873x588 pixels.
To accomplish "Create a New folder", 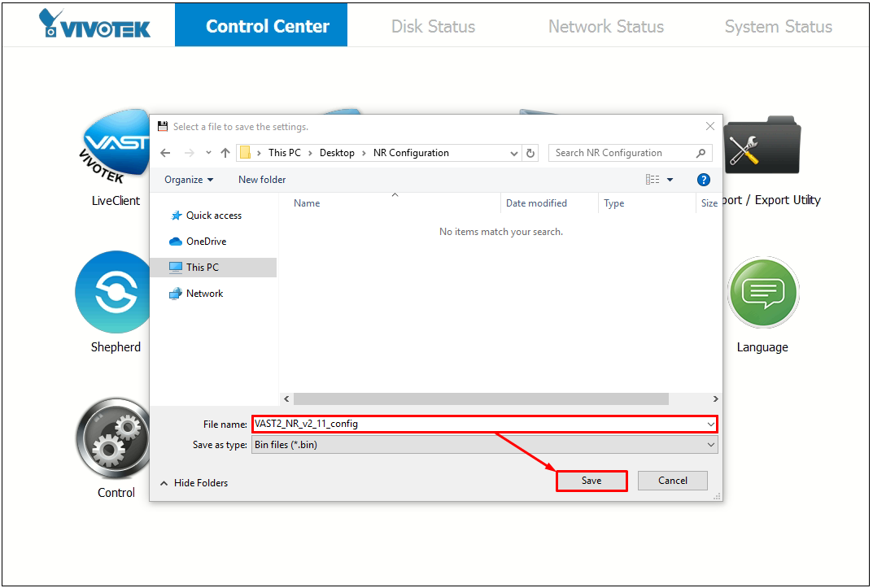I will click(x=262, y=180).
